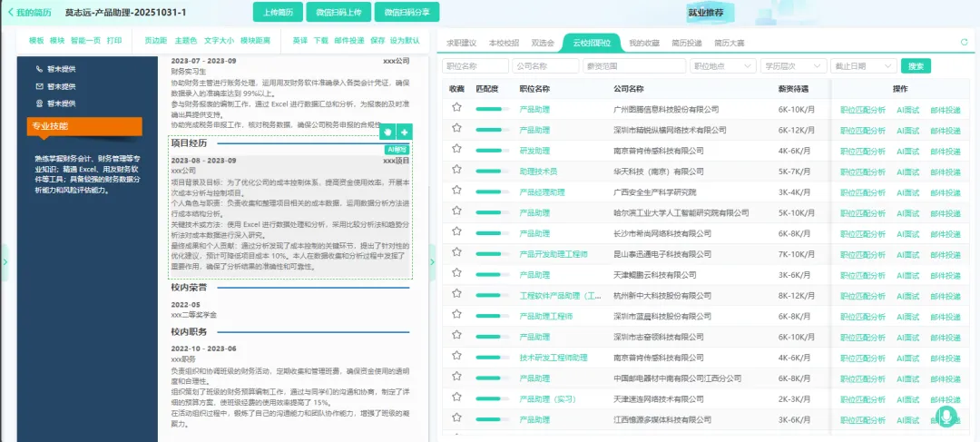Switch to the 本校校招 tab
980x442 pixels.
point(504,44)
